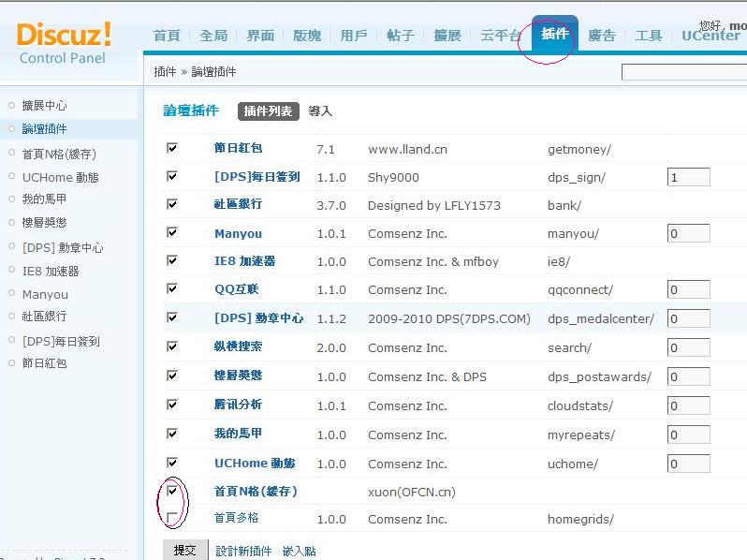Open the 廣告 tab
Image resolution: width=747 pixels, height=560 pixels.
[602, 36]
